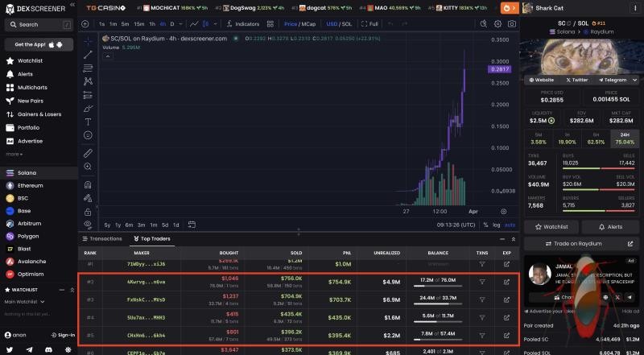Open the token Website link
The image size is (644, 355).
[541, 80]
